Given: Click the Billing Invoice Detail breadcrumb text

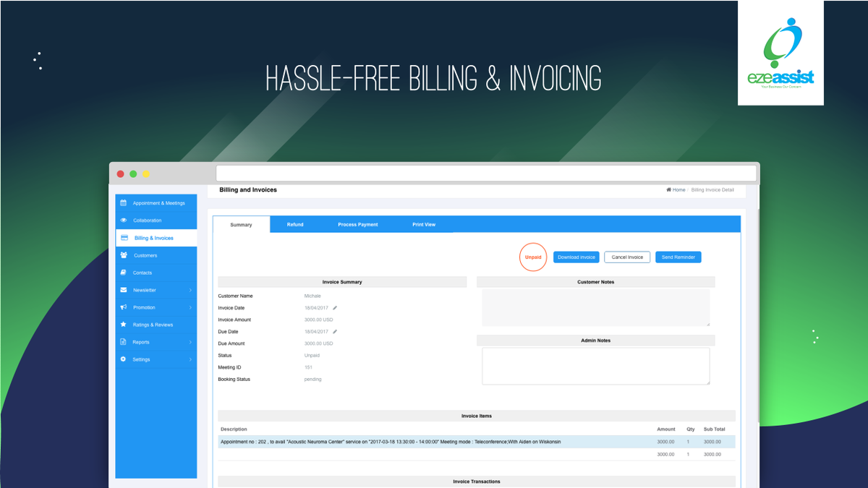Looking at the screenshot, I should click(712, 190).
